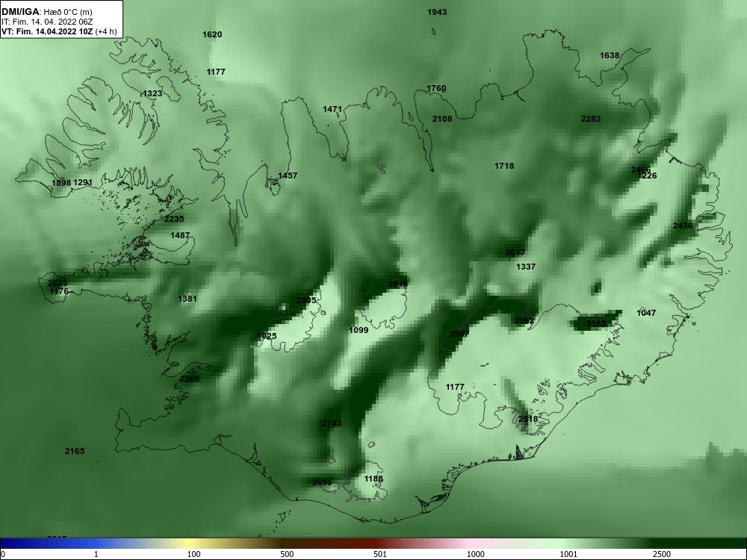Select the 1337 value
The image size is (747, 560).
coord(526,267)
